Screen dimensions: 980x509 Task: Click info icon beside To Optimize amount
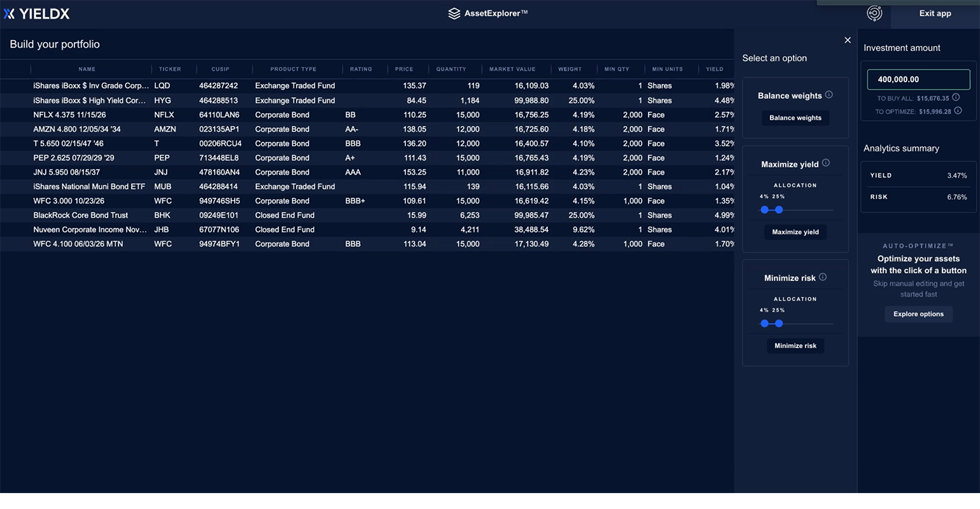tap(958, 111)
